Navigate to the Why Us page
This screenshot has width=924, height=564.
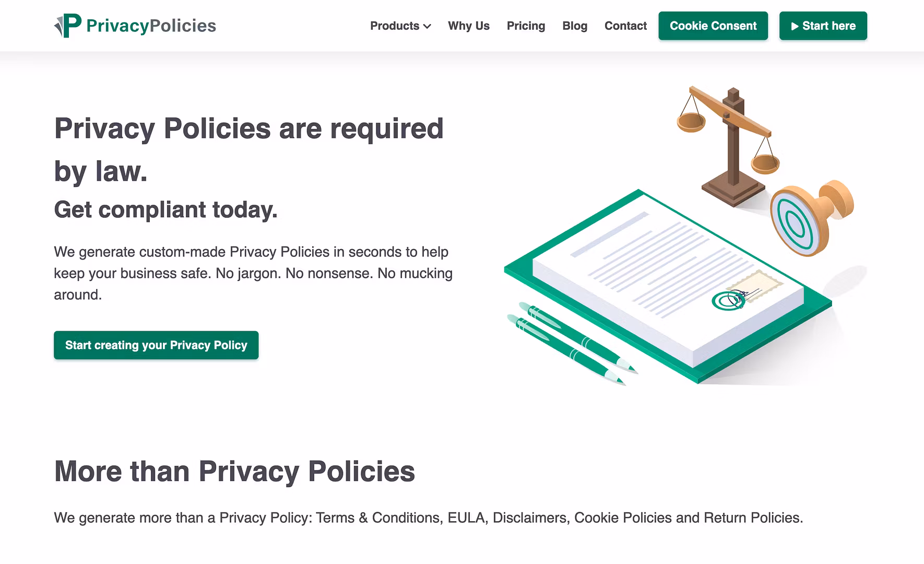(x=468, y=26)
